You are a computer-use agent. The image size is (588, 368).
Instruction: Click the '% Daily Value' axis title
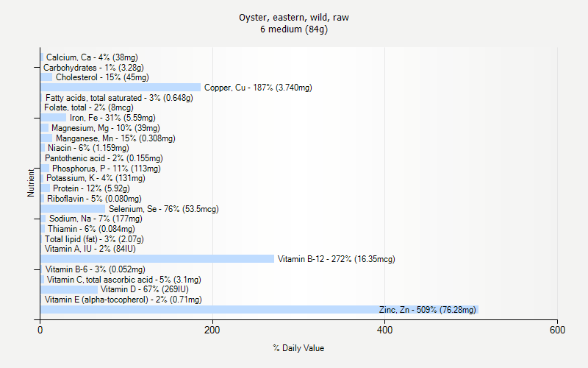click(x=298, y=348)
